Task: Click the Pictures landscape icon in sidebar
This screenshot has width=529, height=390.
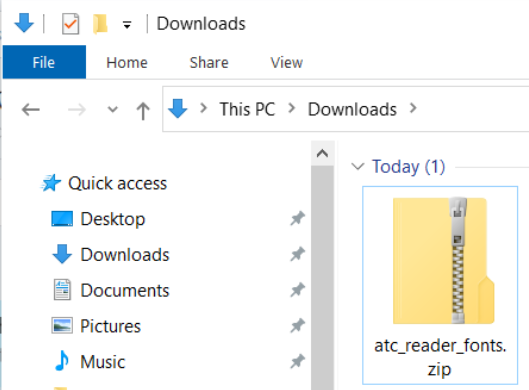Action: tap(62, 326)
